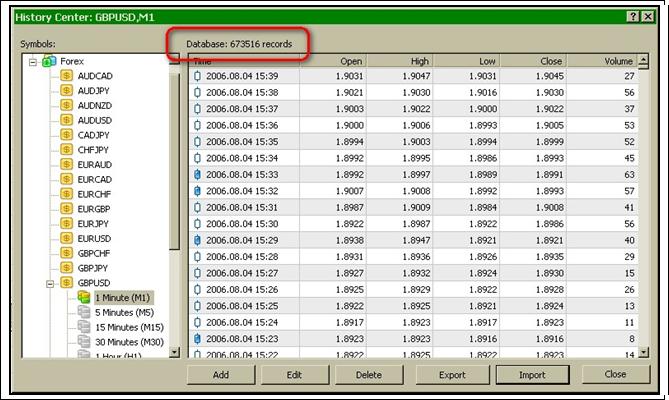The width and height of the screenshot is (669, 400).
Task: Click the 5 Minutes (M5) database icon
Action: [85, 312]
